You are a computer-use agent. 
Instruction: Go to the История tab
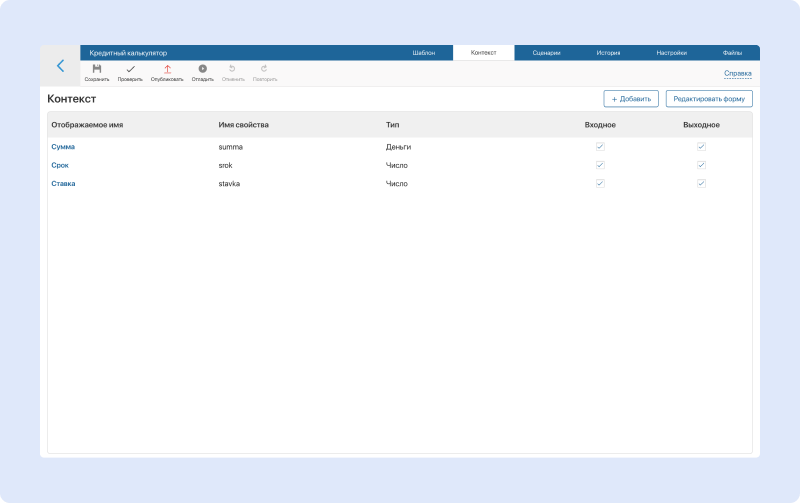tap(608, 52)
